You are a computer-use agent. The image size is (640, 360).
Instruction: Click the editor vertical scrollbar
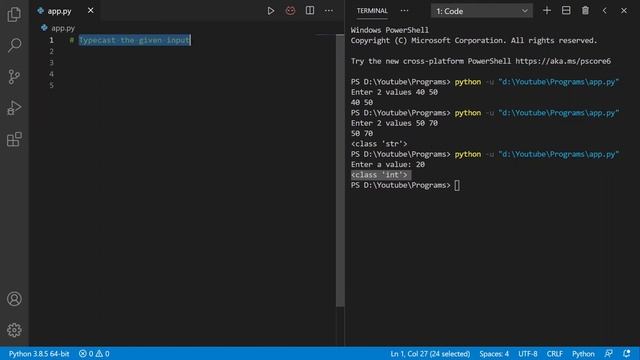pyautogui.click(x=340, y=170)
